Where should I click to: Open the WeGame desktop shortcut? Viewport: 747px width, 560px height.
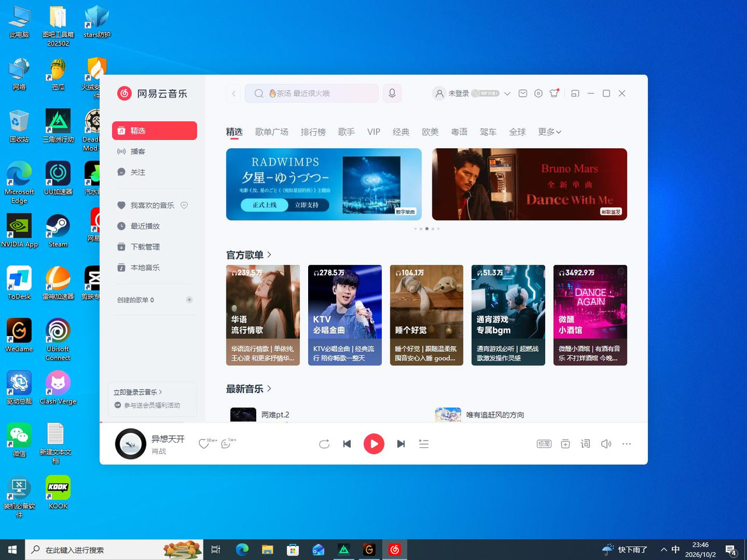click(x=19, y=335)
